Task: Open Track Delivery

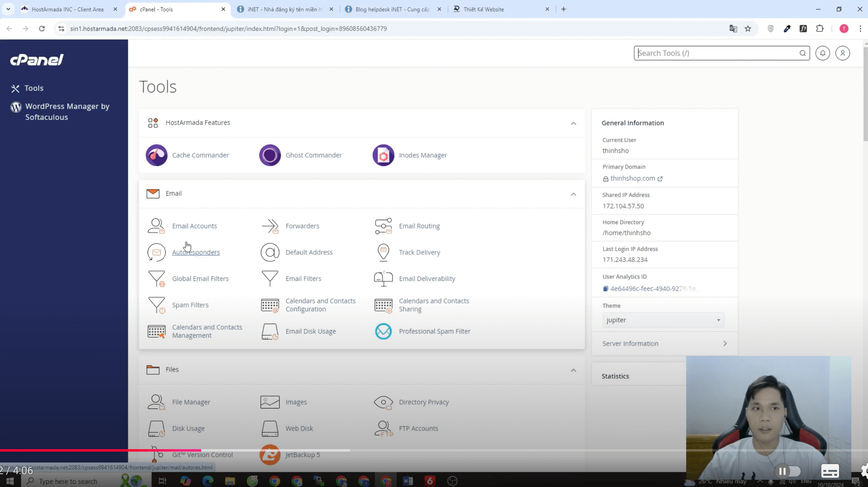Action: [x=419, y=252]
